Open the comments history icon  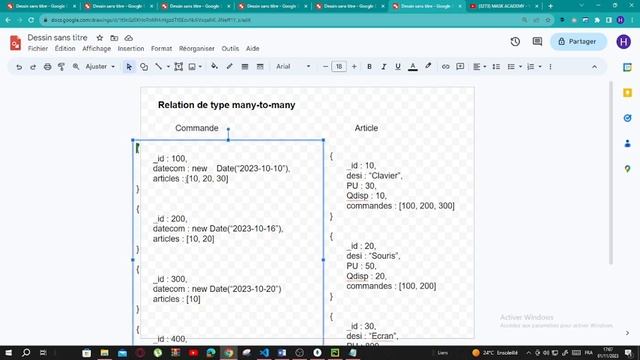(537, 42)
